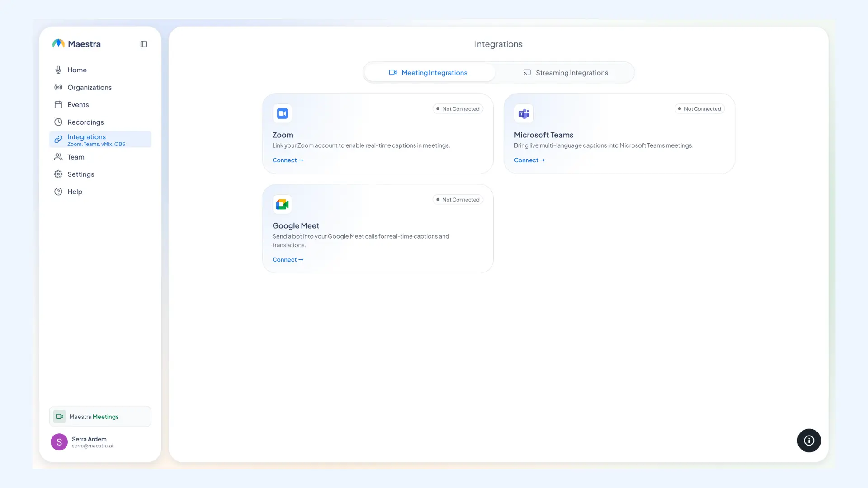Click Zoom's Not Connected status badge
Image resolution: width=868 pixels, height=488 pixels.
[458, 109]
